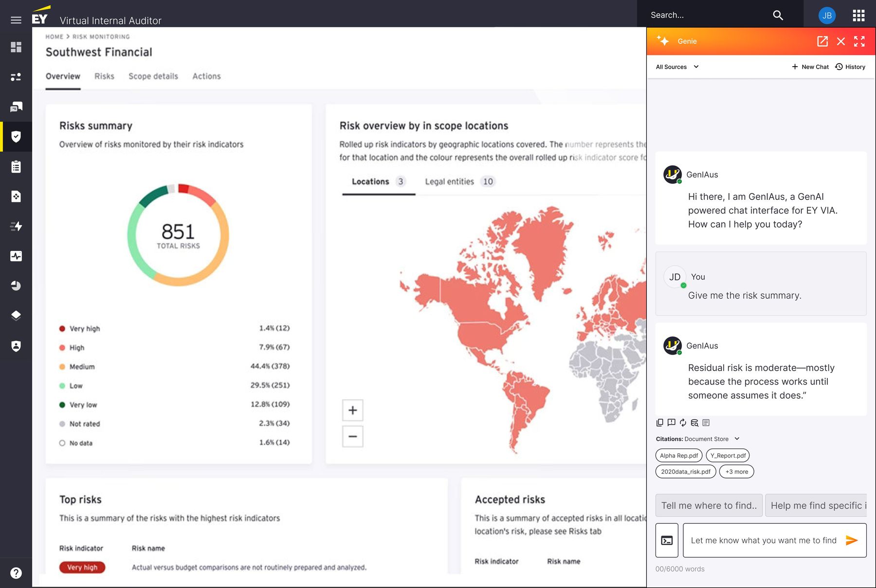Expand Genie panel to fullscreen
876x588 pixels.
pyautogui.click(x=859, y=41)
